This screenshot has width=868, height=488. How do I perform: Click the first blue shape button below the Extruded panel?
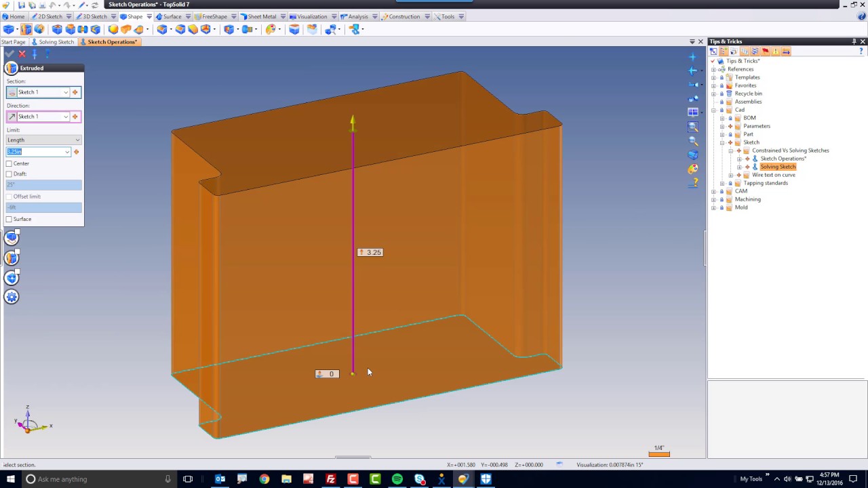click(12, 237)
